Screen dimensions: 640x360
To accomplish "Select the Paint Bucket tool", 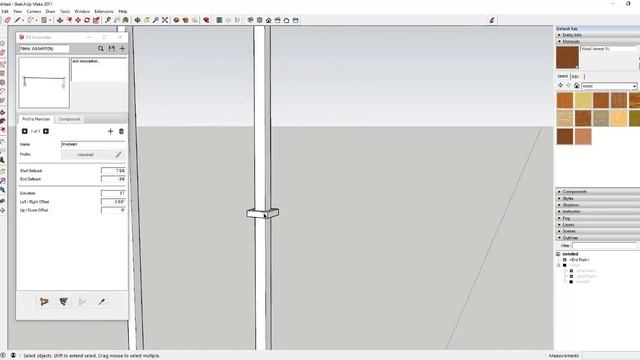I will coord(126,20).
